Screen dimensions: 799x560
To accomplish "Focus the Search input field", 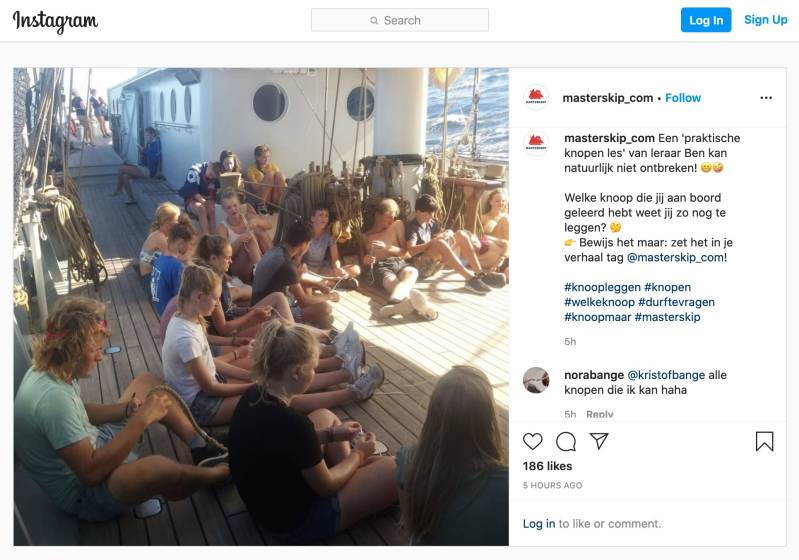I will pyautogui.click(x=400, y=20).
